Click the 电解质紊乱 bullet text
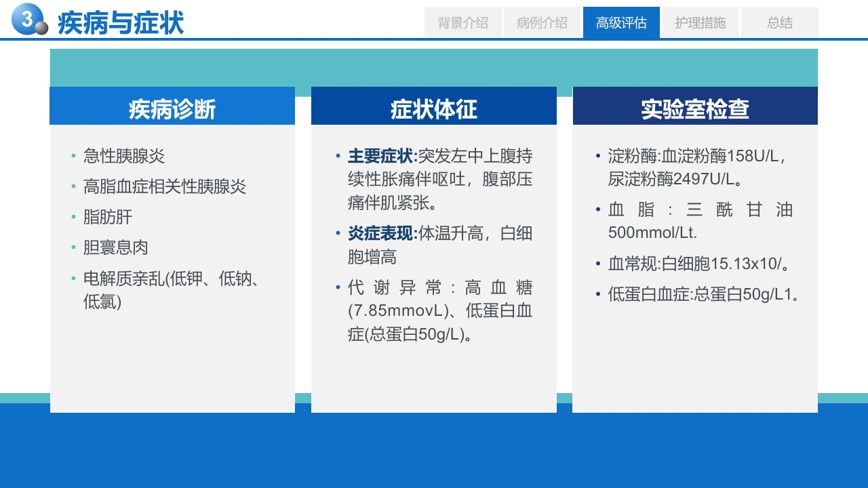Screen dimensions: 868x488 [172, 289]
